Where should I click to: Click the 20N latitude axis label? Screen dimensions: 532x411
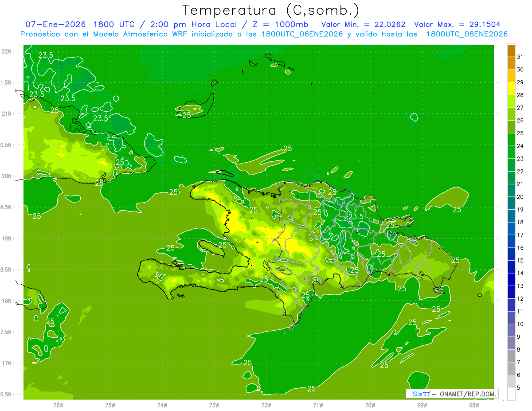pyautogui.click(x=7, y=176)
